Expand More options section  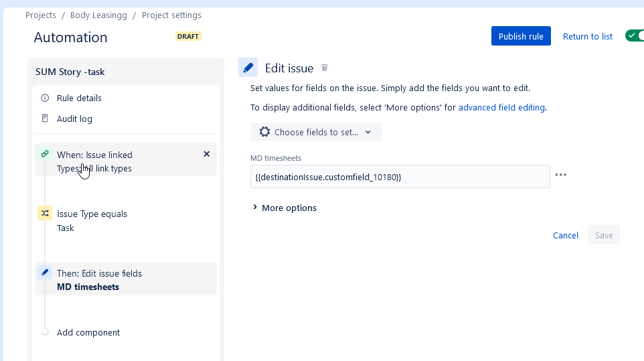tap(285, 208)
